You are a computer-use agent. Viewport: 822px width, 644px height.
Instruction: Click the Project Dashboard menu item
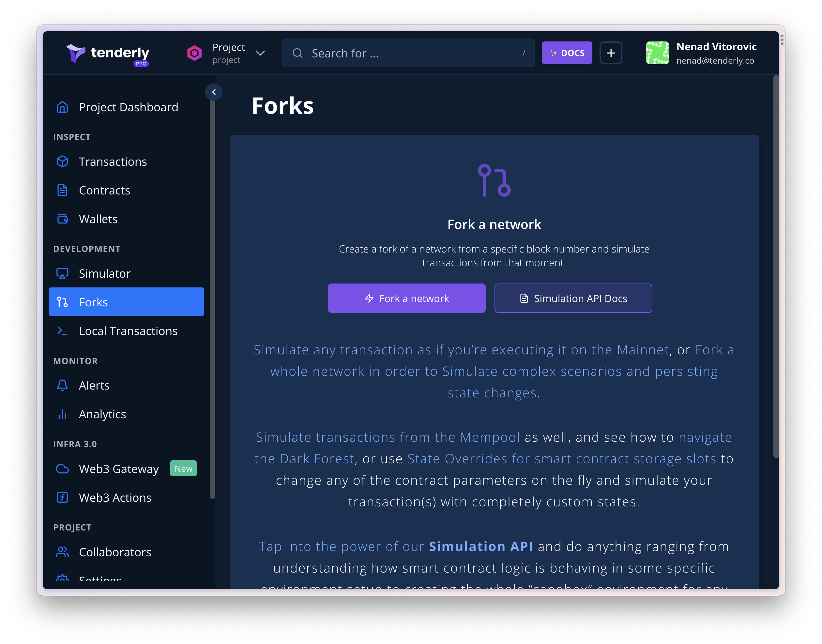pos(128,106)
